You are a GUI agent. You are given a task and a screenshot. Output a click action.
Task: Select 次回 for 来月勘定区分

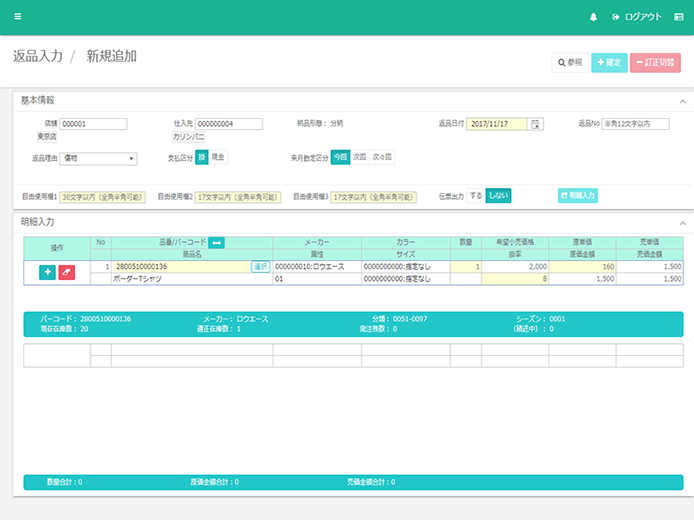tap(359, 157)
